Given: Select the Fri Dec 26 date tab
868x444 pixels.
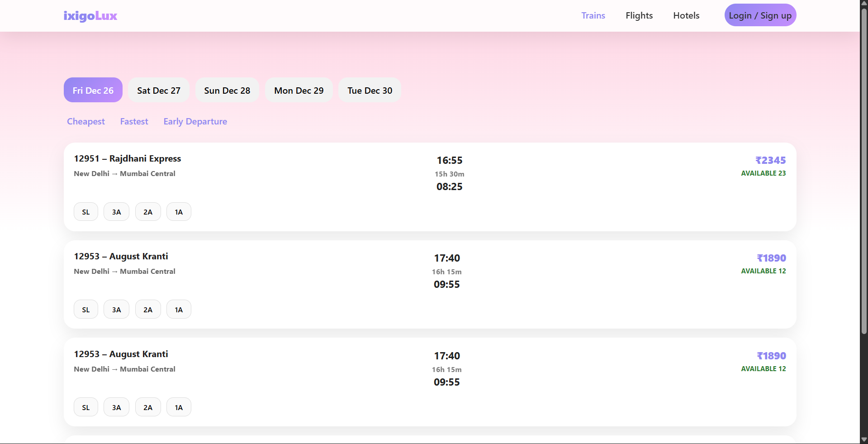Looking at the screenshot, I should click(x=93, y=90).
